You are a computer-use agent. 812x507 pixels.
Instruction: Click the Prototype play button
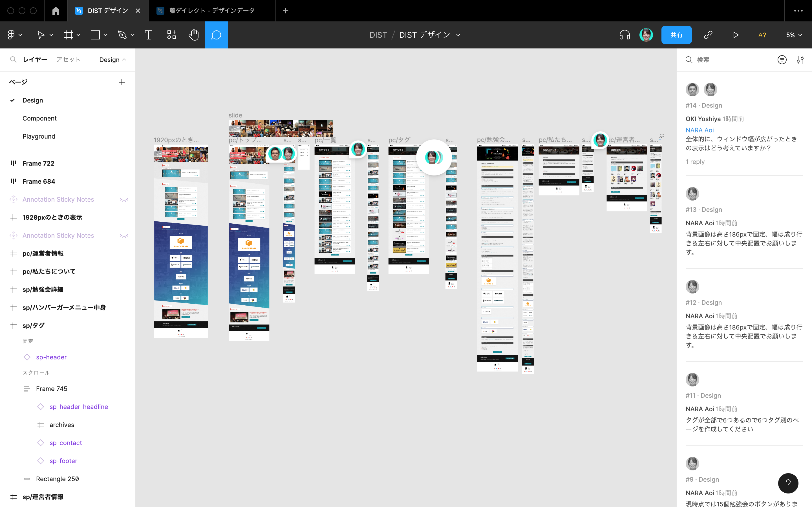[736, 35]
